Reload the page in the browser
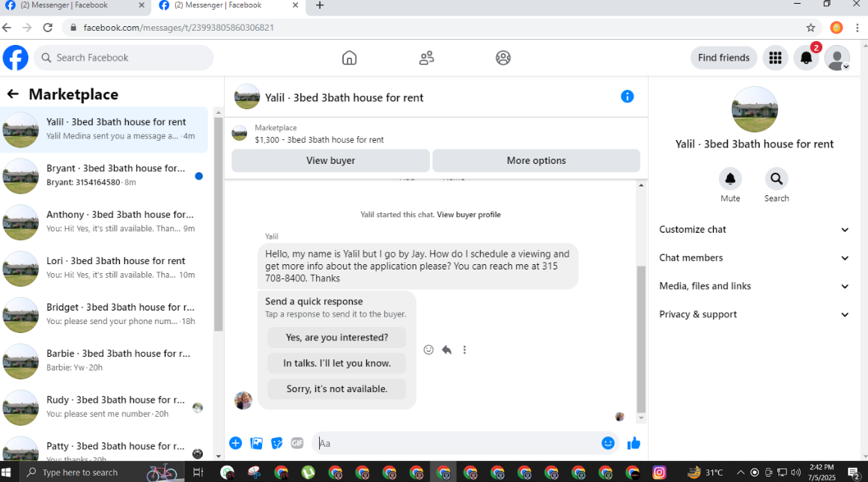This screenshot has height=482, width=868. (x=48, y=27)
